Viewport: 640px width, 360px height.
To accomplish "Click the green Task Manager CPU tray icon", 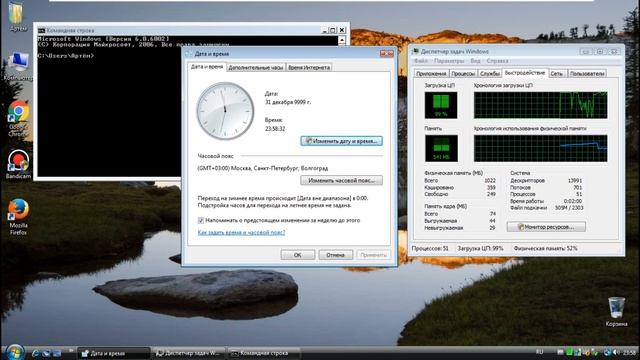I will point(569,353).
